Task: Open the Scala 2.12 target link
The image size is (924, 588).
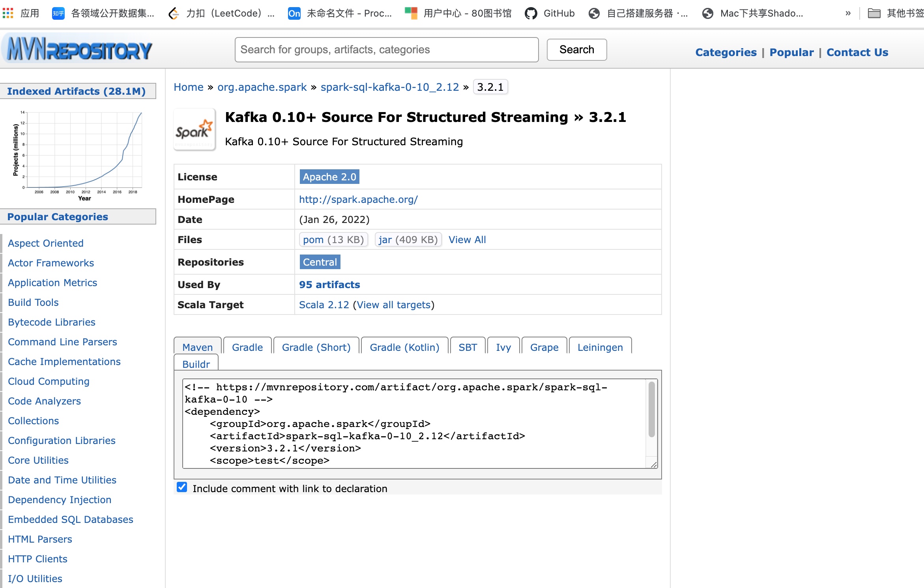Action: click(324, 305)
